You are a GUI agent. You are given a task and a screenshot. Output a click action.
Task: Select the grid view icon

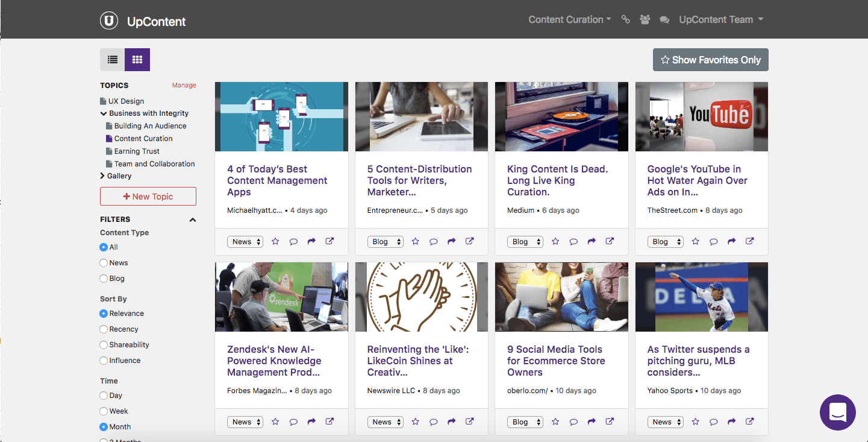click(x=137, y=60)
